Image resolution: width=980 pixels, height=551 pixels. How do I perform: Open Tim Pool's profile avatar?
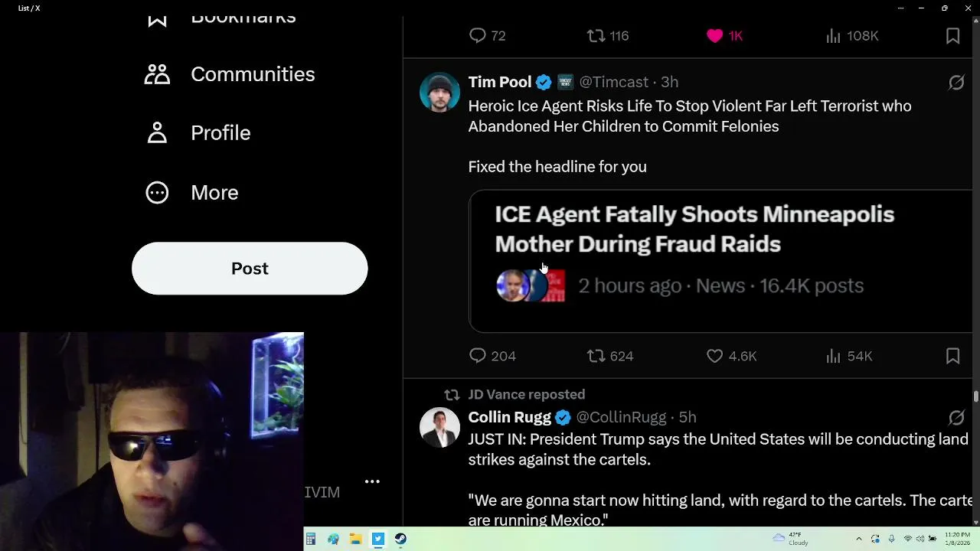pos(439,93)
